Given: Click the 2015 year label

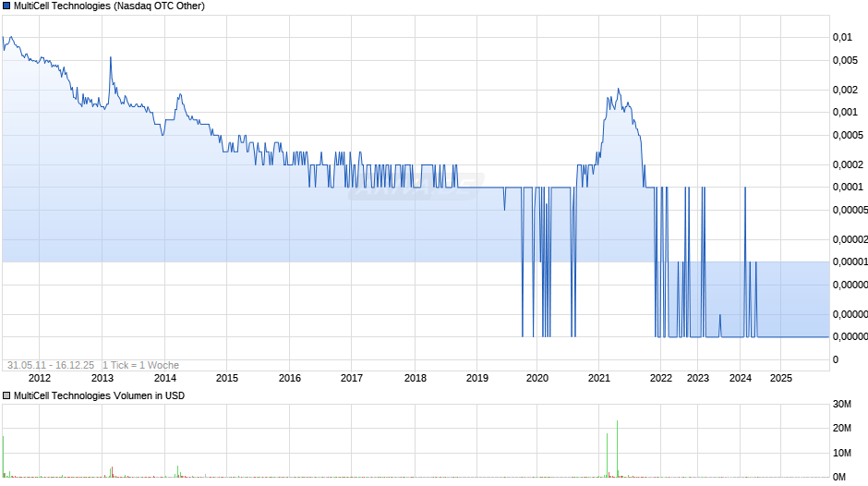Looking at the screenshot, I should click(227, 378).
